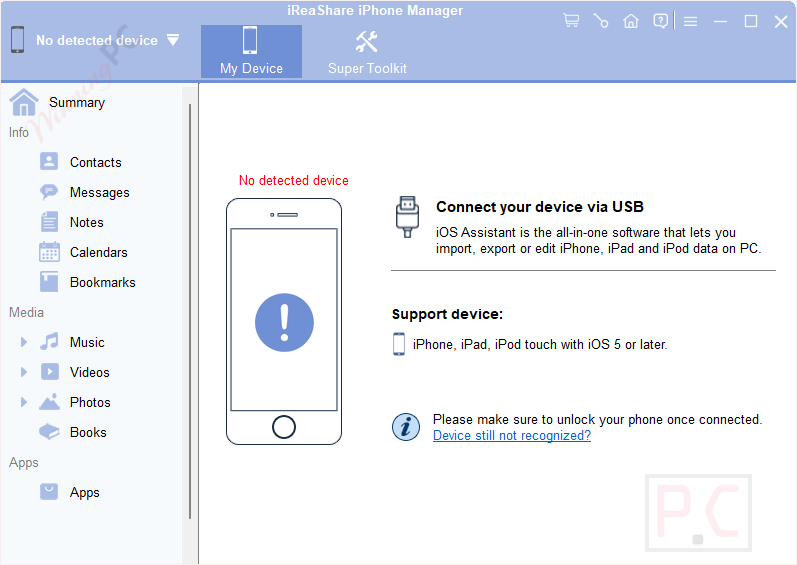Click the blue info icon
The height and width of the screenshot is (565, 797).
[x=406, y=427]
